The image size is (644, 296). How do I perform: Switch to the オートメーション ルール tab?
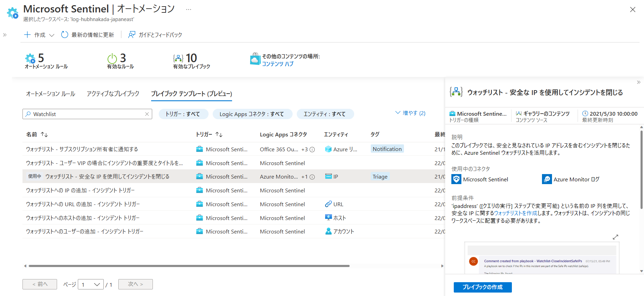click(x=50, y=94)
